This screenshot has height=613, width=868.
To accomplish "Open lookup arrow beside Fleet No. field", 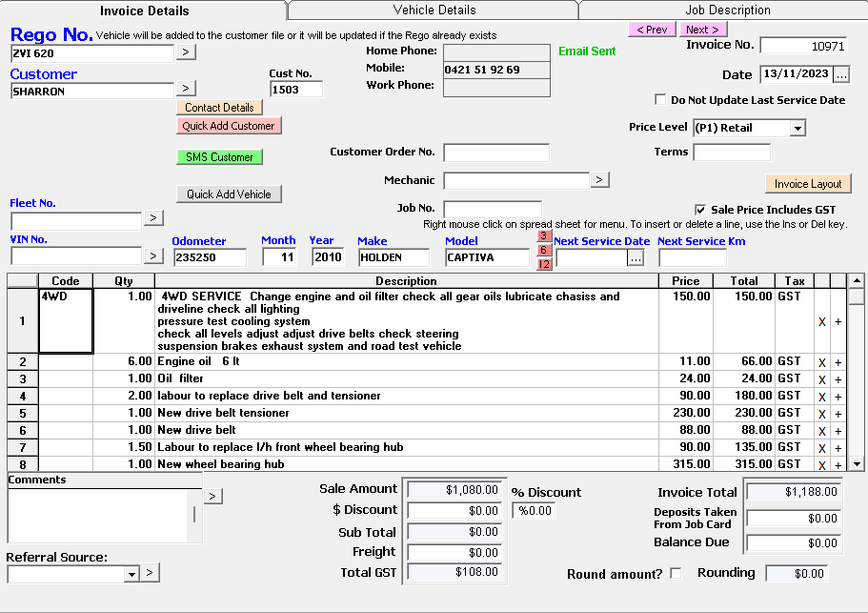I will pyautogui.click(x=153, y=217).
